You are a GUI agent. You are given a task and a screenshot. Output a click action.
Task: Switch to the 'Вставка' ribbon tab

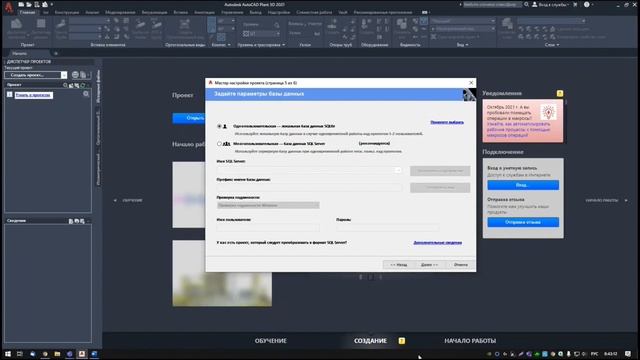pyautogui.click(x=181, y=12)
